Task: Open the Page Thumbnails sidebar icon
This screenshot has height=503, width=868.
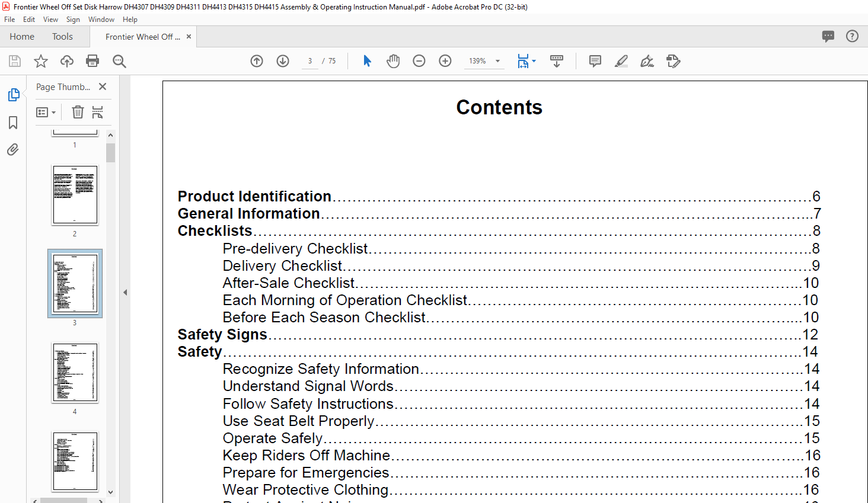Action: point(14,95)
